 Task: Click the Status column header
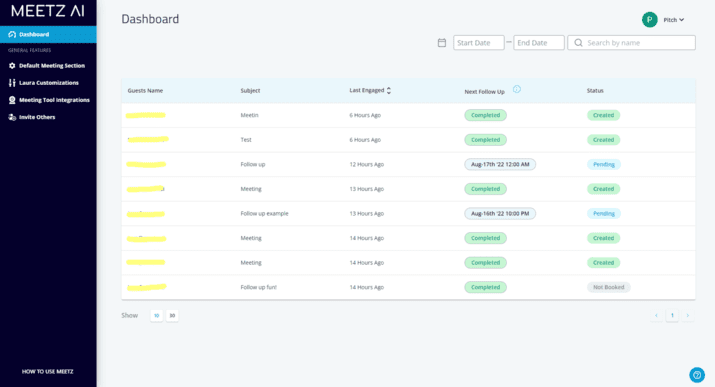(595, 91)
